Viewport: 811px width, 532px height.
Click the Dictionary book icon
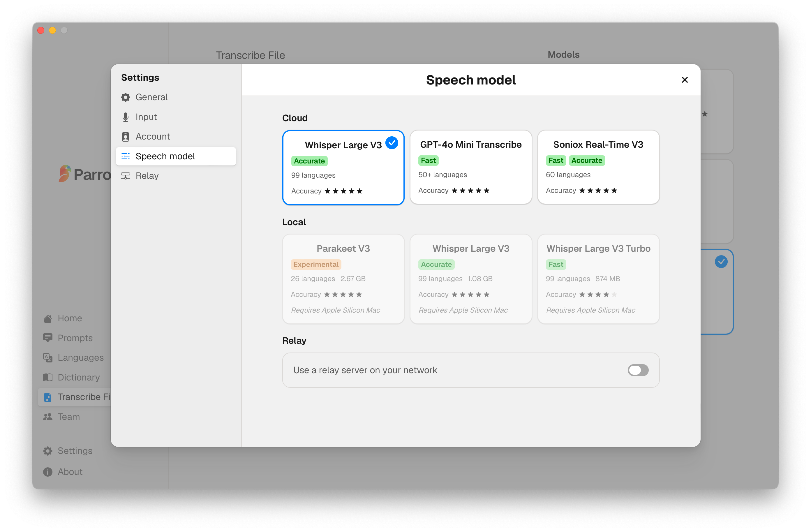coord(48,377)
